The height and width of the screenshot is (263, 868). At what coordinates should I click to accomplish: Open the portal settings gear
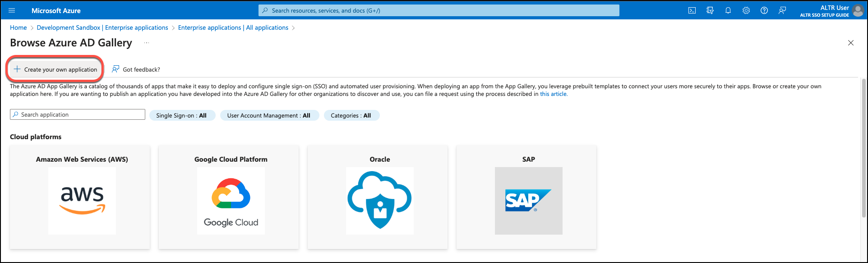[746, 10]
